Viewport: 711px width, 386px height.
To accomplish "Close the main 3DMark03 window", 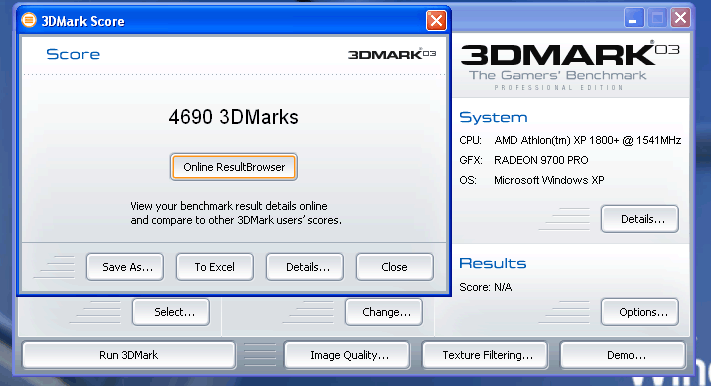I will [681, 18].
